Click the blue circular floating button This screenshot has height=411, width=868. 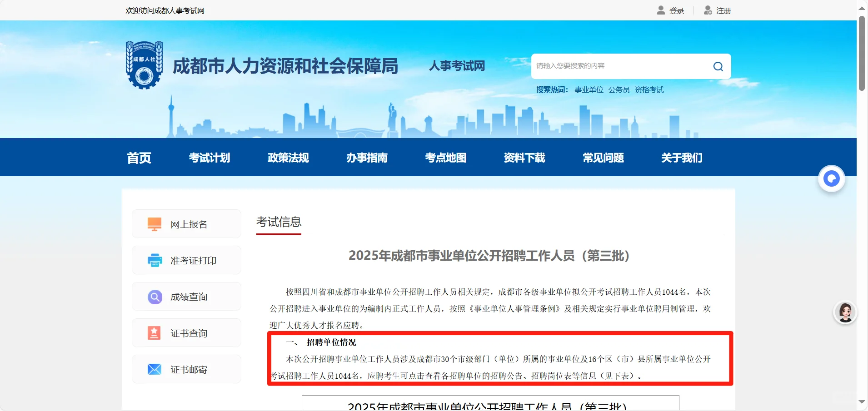831,178
